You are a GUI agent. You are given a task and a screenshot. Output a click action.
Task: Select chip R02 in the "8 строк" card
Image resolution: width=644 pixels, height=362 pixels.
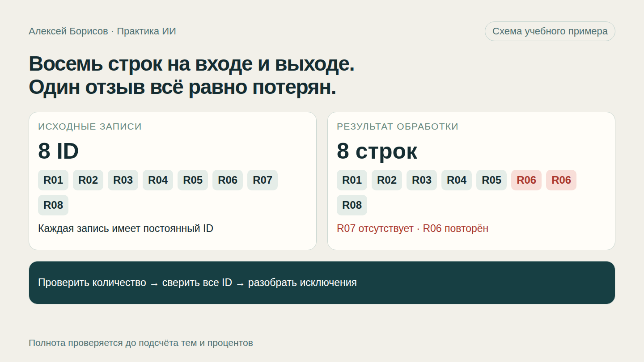[387, 180]
